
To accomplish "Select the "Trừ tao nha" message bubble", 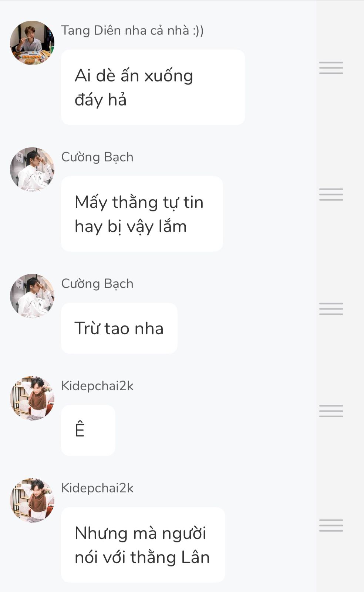I will point(119,328).
